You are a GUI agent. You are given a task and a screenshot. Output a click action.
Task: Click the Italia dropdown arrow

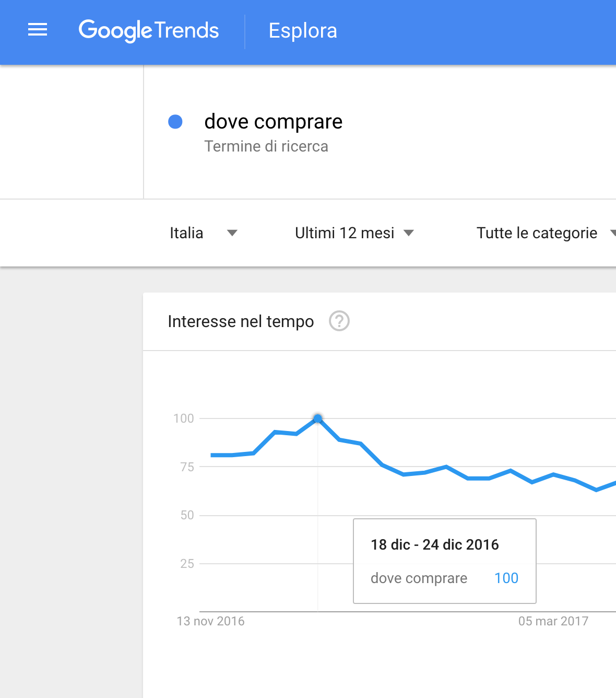pyautogui.click(x=232, y=233)
